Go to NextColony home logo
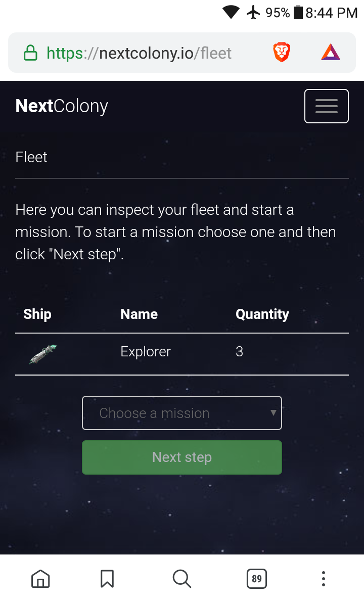The image size is (364, 603). coord(62,106)
